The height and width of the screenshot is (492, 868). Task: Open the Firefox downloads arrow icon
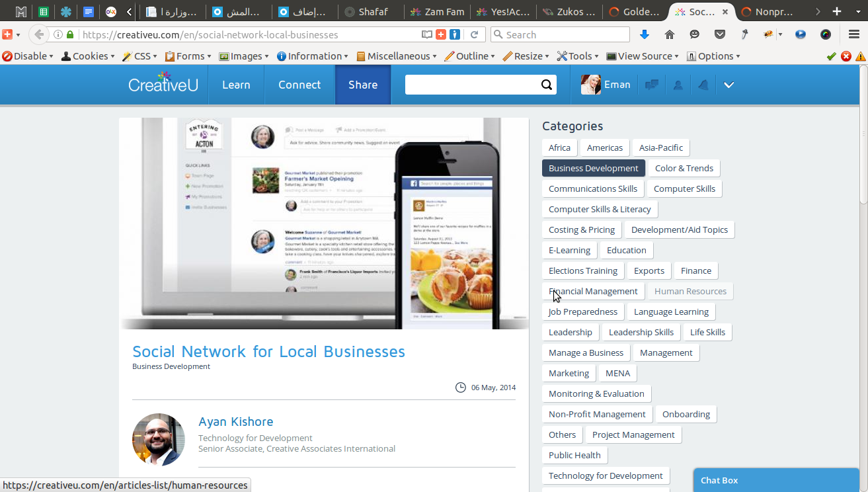645,34
